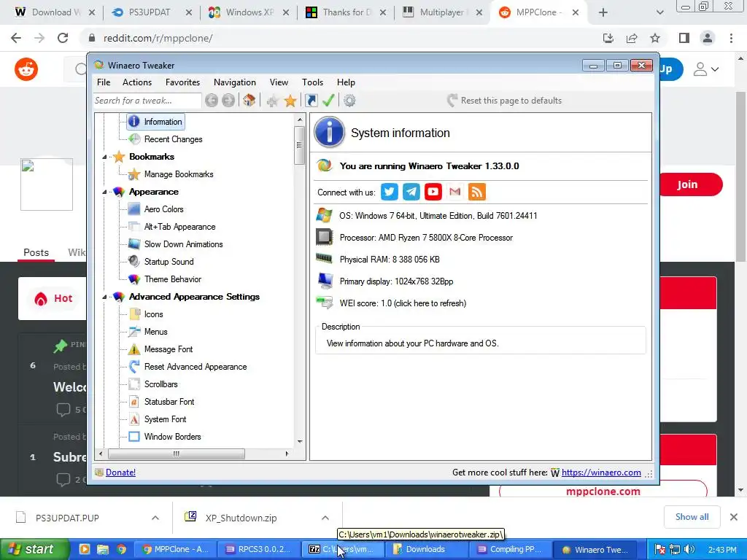This screenshot has height=560, width=747.
Task: Click Show all downloads button
Action: click(x=692, y=517)
